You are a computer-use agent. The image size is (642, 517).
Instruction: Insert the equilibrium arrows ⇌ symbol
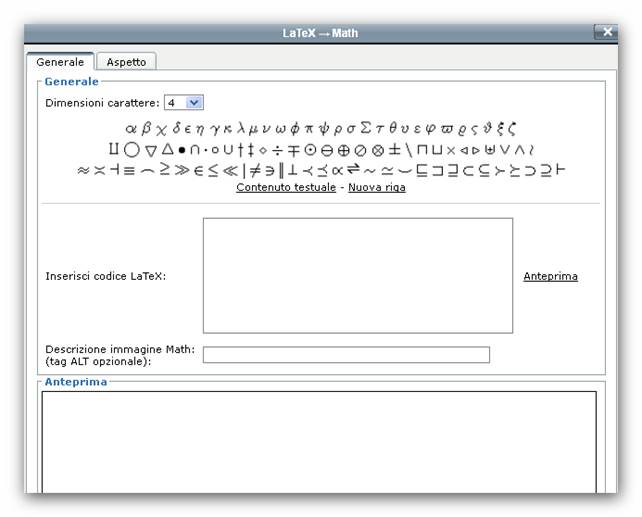(353, 169)
